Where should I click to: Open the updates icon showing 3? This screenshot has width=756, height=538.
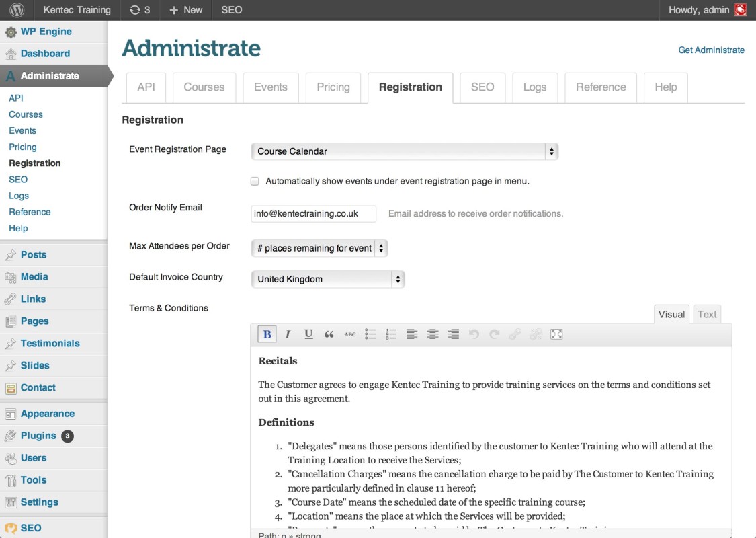point(139,10)
